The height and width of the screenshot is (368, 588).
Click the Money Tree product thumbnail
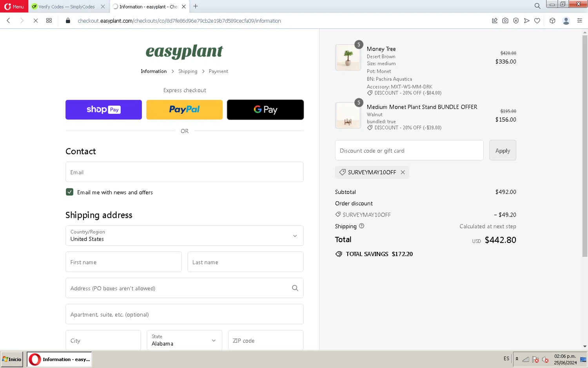(x=348, y=57)
